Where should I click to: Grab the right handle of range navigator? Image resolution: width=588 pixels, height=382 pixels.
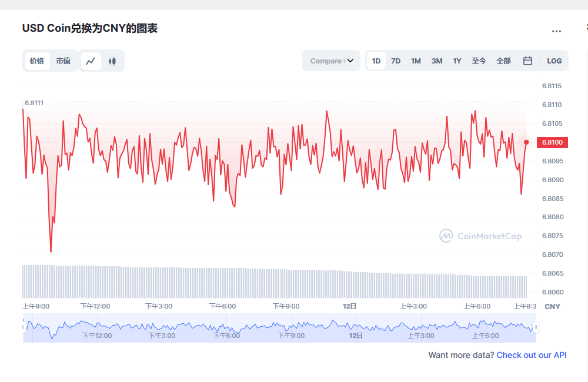coord(536,327)
